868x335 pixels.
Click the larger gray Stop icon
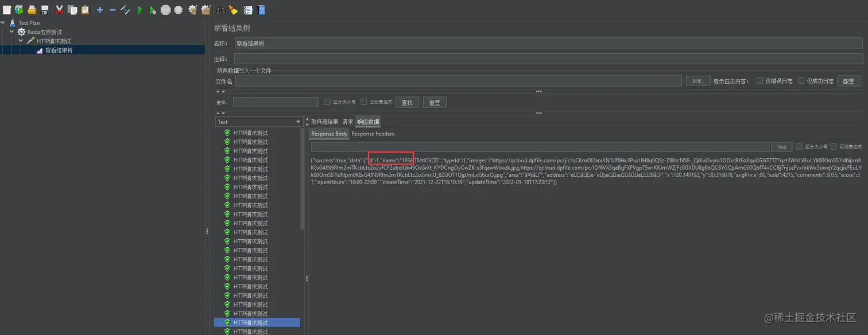click(x=166, y=10)
